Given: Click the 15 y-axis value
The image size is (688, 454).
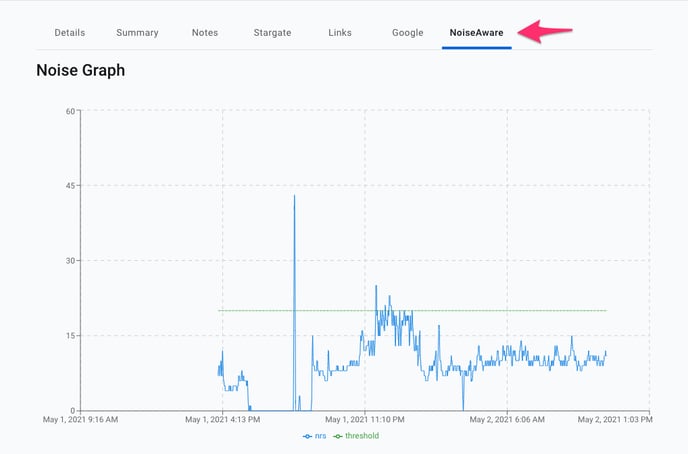Looking at the screenshot, I should [x=70, y=336].
